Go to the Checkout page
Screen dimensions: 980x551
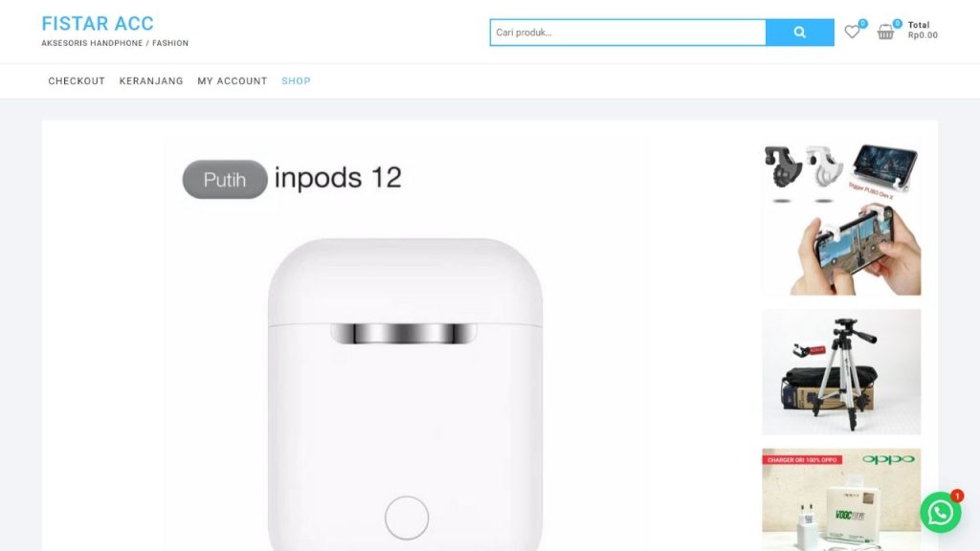pyautogui.click(x=77, y=80)
